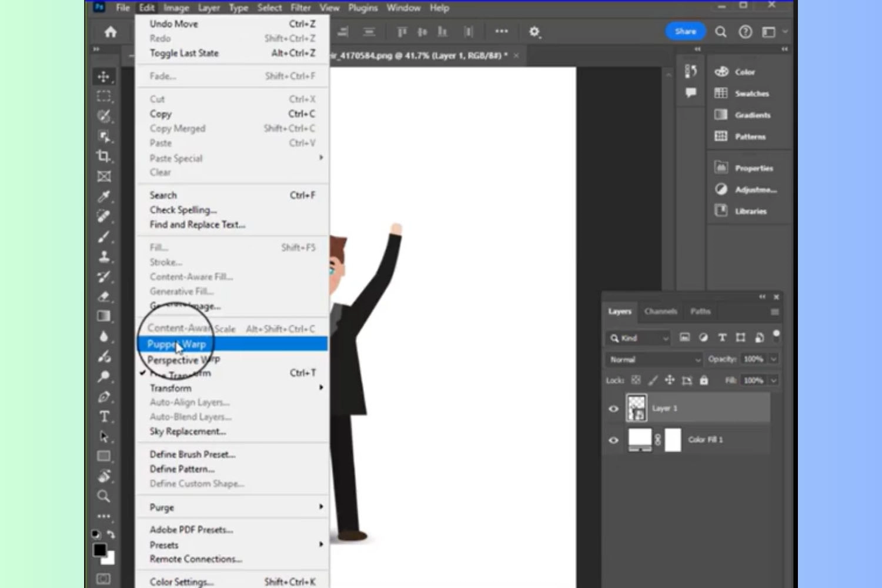Swap foreground and background colors

(111, 534)
